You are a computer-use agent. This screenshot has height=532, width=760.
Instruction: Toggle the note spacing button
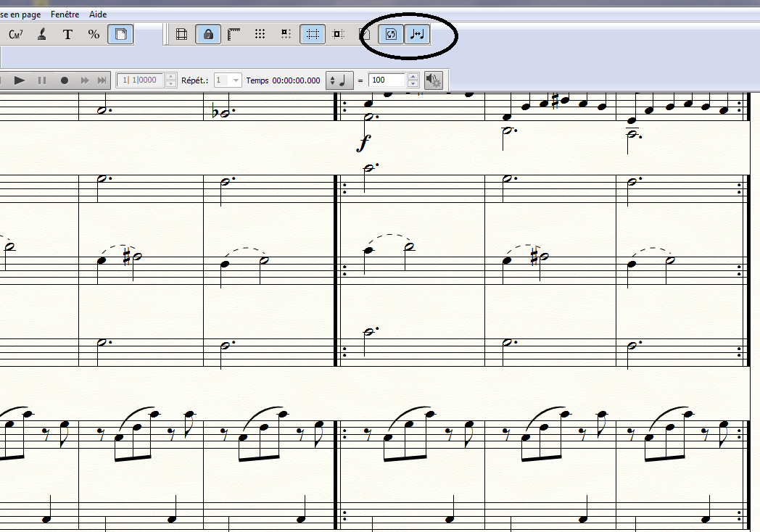[416, 34]
